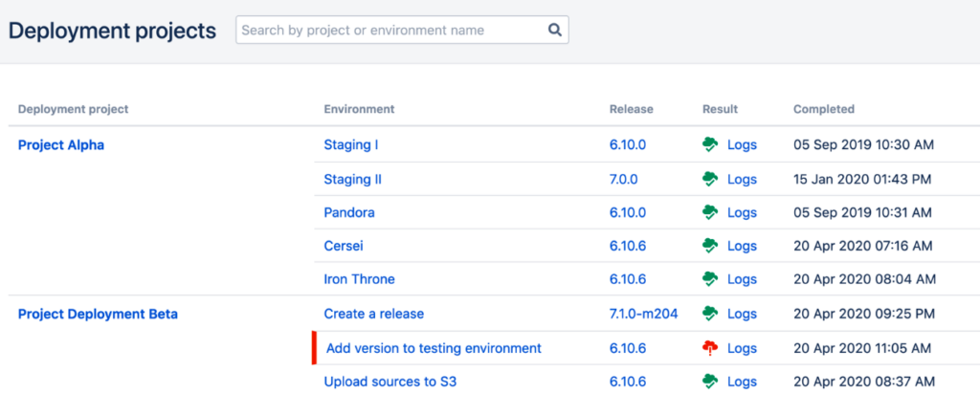Click success cloud icon in Pandora row
This screenshot has height=393, width=980.
[710, 212]
